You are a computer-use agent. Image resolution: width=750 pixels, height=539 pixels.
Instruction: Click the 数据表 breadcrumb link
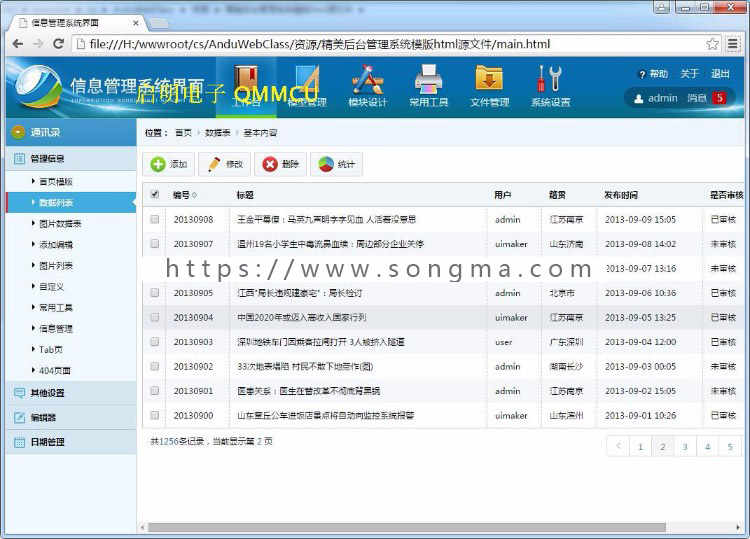coord(218,132)
